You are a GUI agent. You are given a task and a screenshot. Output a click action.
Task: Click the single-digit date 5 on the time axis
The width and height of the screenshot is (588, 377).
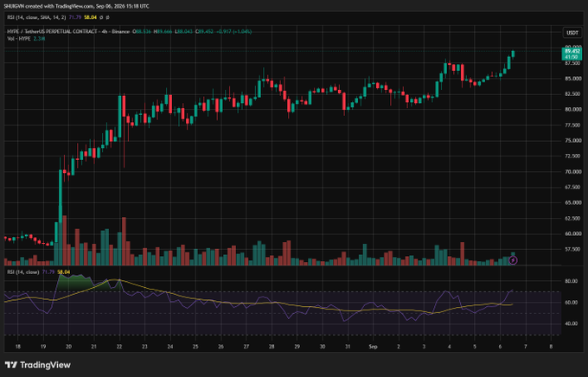tap(475, 347)
